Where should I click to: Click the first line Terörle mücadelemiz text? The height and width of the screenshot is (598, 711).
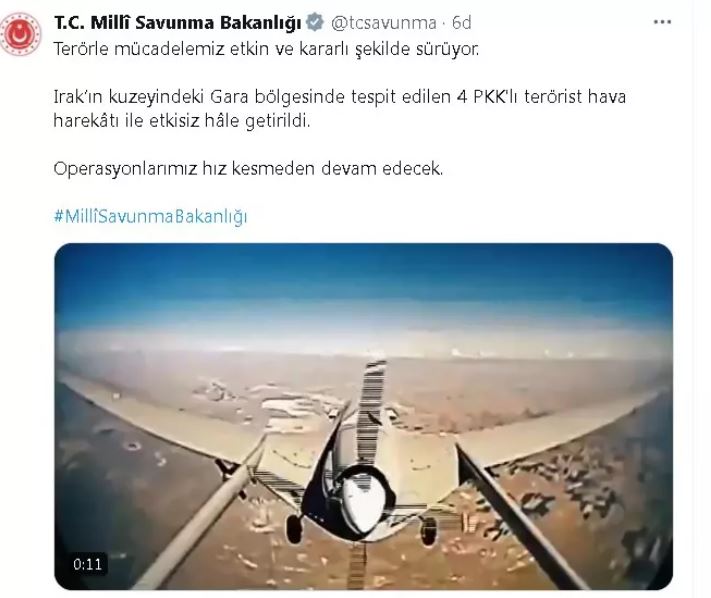(x=266, y=49)
